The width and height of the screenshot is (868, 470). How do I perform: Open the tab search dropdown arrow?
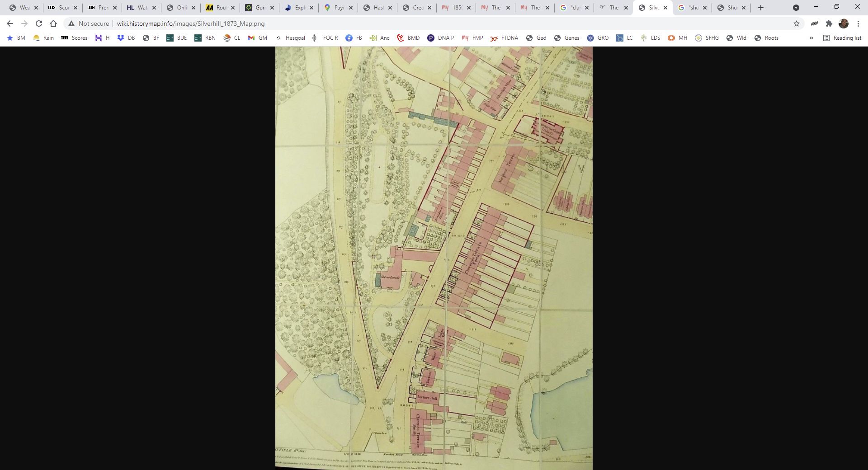click(796, 8)
